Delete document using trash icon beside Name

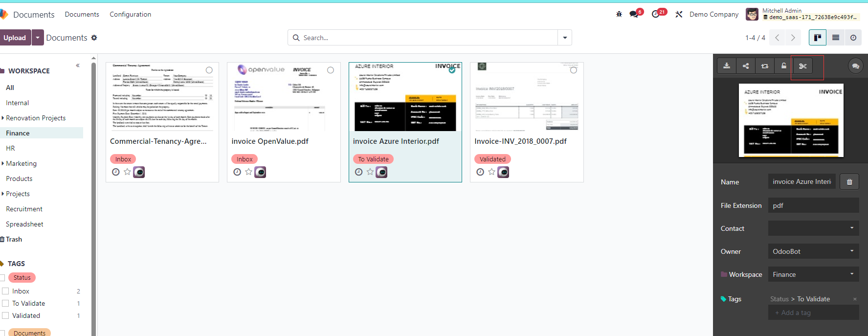coord(849,181)
